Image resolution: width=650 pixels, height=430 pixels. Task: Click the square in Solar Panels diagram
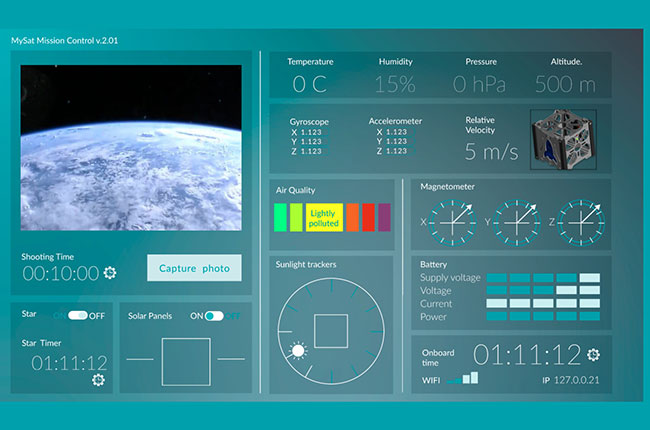185,361
